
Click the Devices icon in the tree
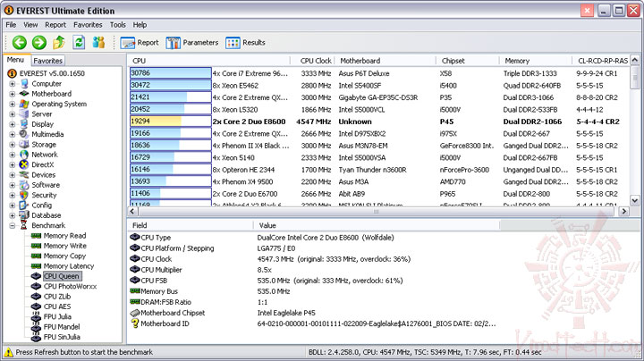24,175
